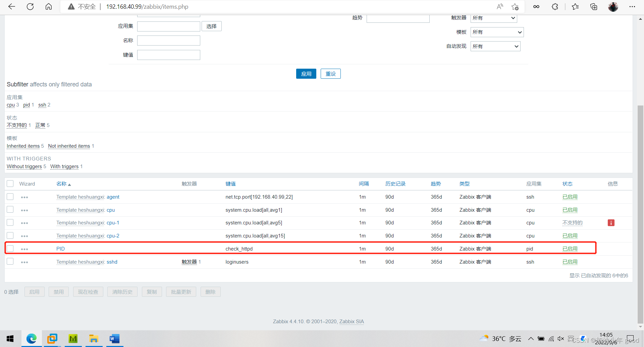644x347 pixels.
Task: Click the page vertical scrollbar
Action: tap(640, 214)
